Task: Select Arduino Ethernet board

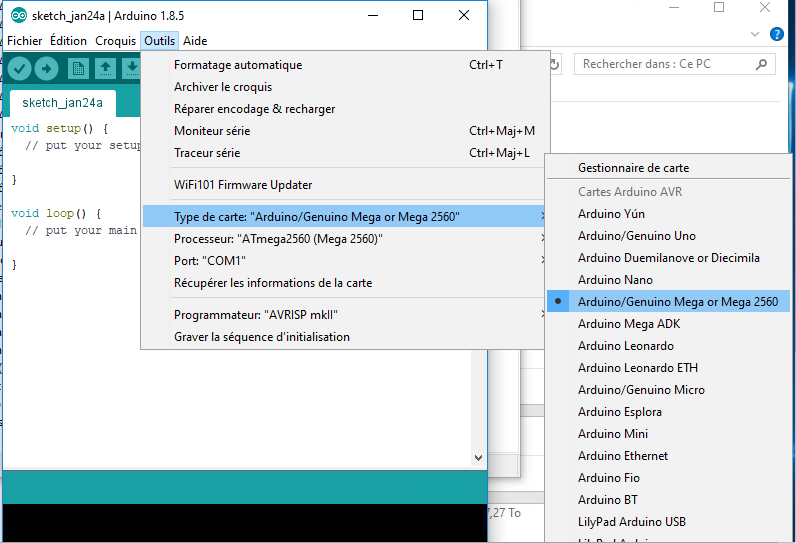Action: point(668,456)
